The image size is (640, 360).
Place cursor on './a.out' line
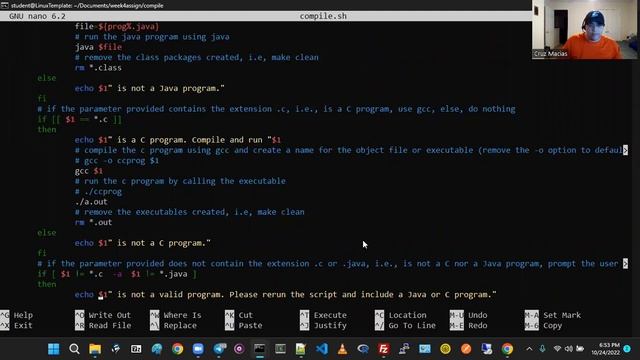pos(91,202)
